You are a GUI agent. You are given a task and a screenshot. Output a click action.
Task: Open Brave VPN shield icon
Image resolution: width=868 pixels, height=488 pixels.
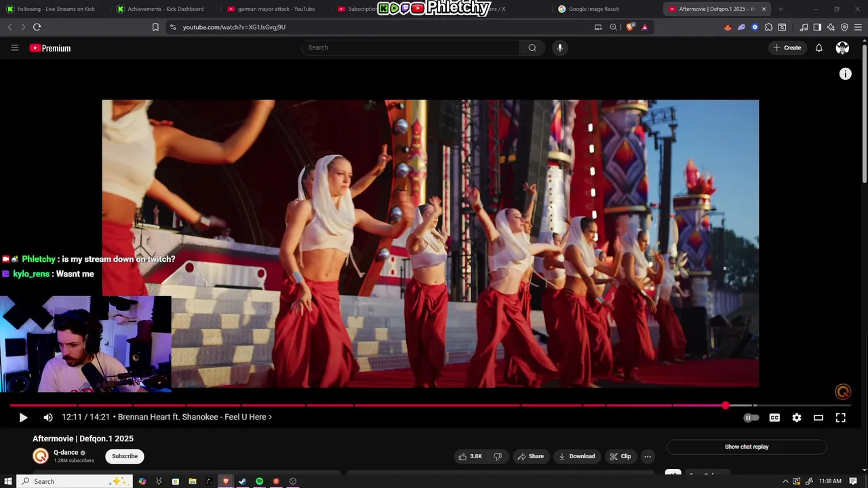coord(844,27)
